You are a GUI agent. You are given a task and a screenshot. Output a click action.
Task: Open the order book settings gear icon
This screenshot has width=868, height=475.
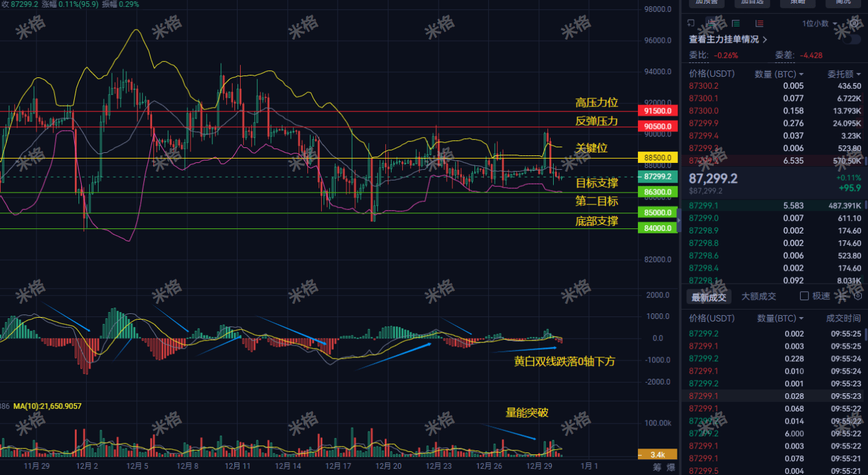tap(854, 24)
